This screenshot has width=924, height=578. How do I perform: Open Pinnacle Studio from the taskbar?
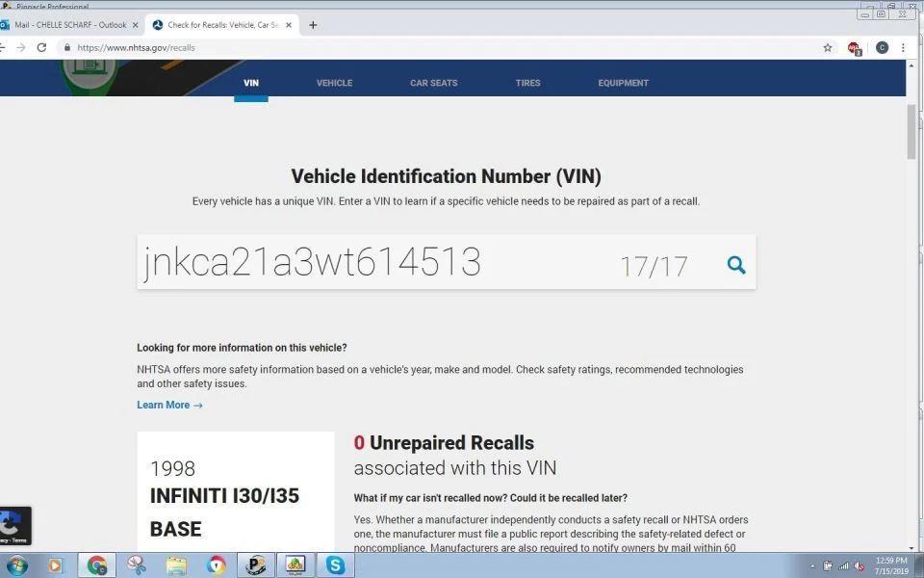pos(255,565)
